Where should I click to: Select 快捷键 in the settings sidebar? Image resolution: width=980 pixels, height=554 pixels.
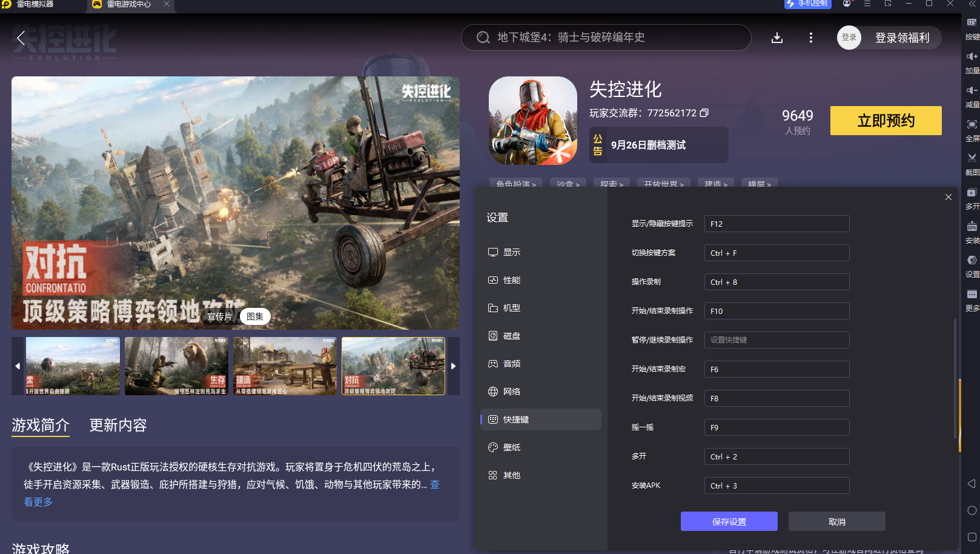pos(541,419)
